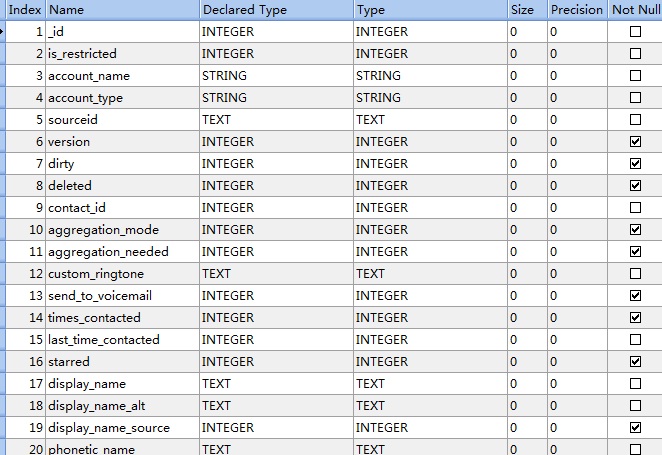Toggle Not Null checkbox for _id row

point(635,32)
